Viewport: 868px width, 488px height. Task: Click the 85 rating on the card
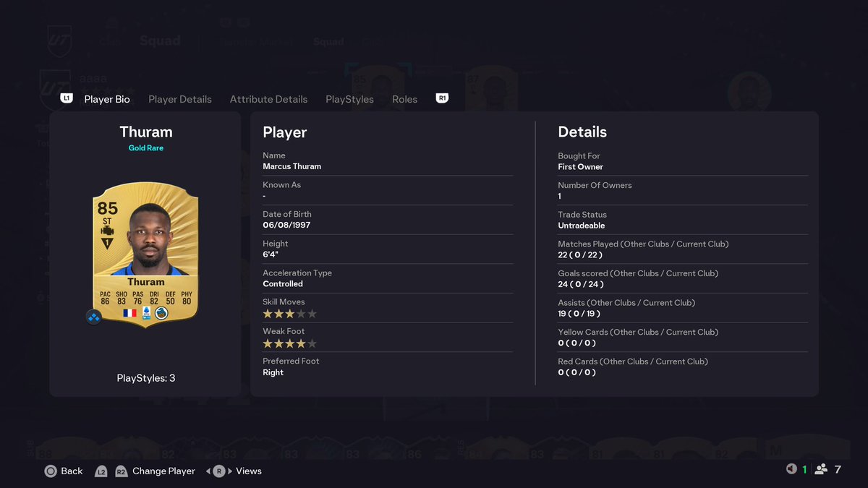click(107, 209)
